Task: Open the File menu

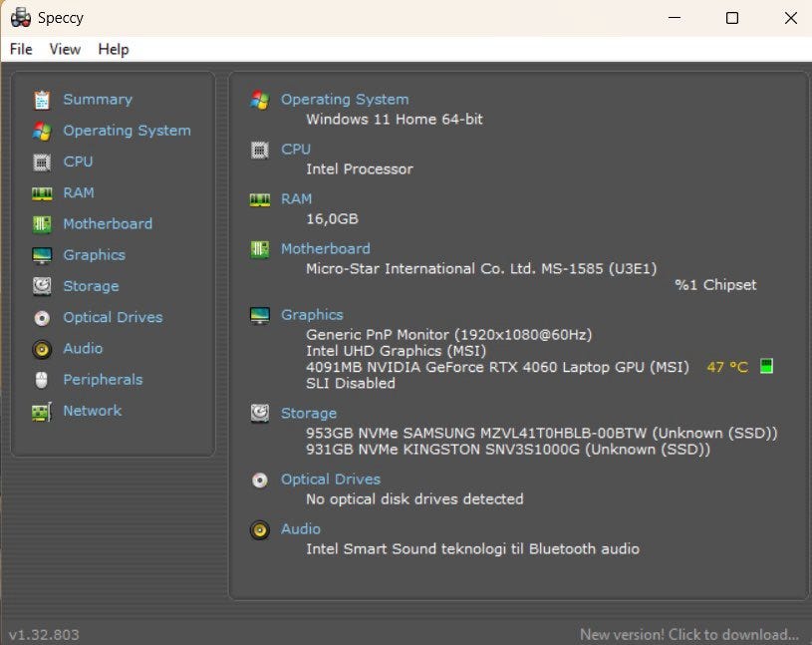Action: [21, 49]
